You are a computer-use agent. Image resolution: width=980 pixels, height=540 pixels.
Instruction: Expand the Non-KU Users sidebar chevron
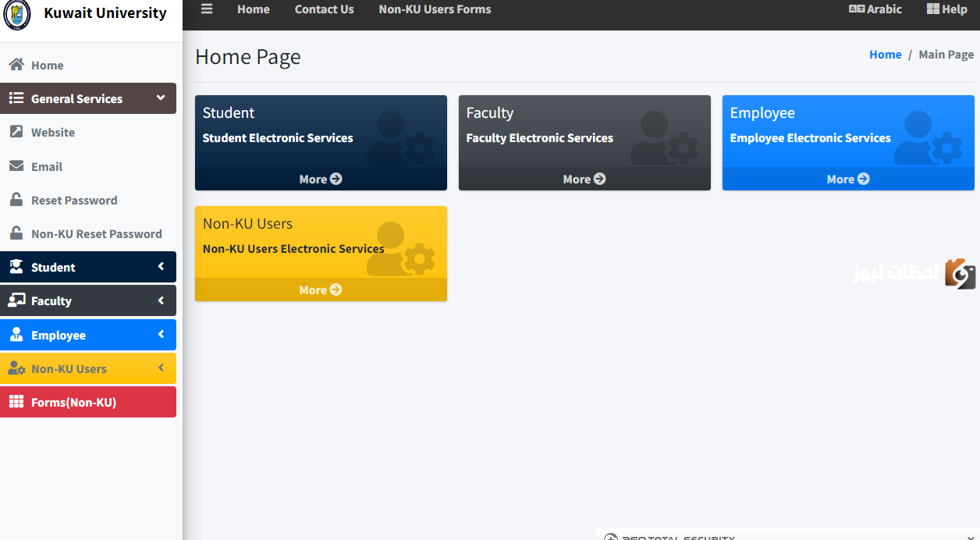pyautogui.click(x=161, y=368)
